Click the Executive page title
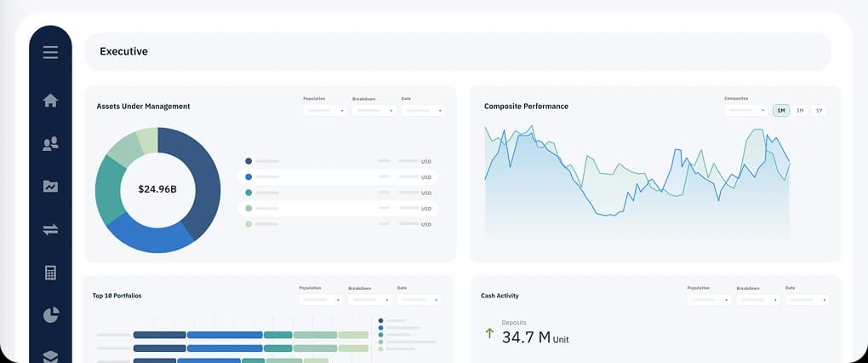The height and width of the screenshot is (363, 868). coord(123,51)
